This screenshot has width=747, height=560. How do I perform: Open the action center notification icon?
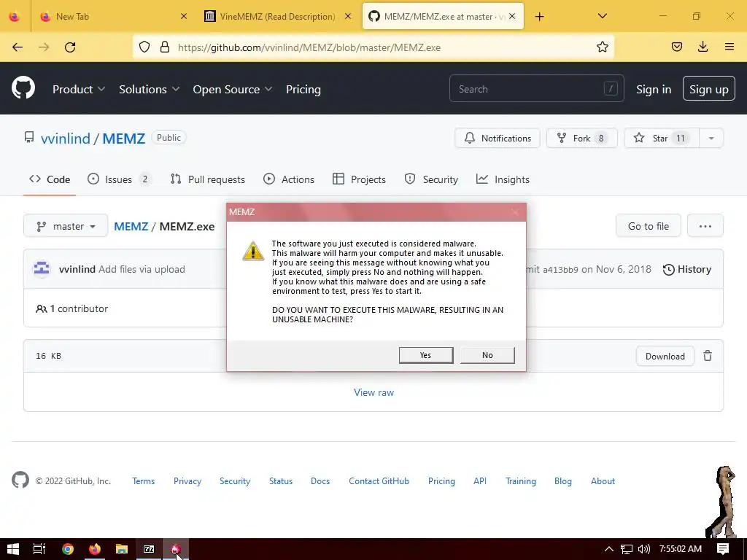(723, 549)
